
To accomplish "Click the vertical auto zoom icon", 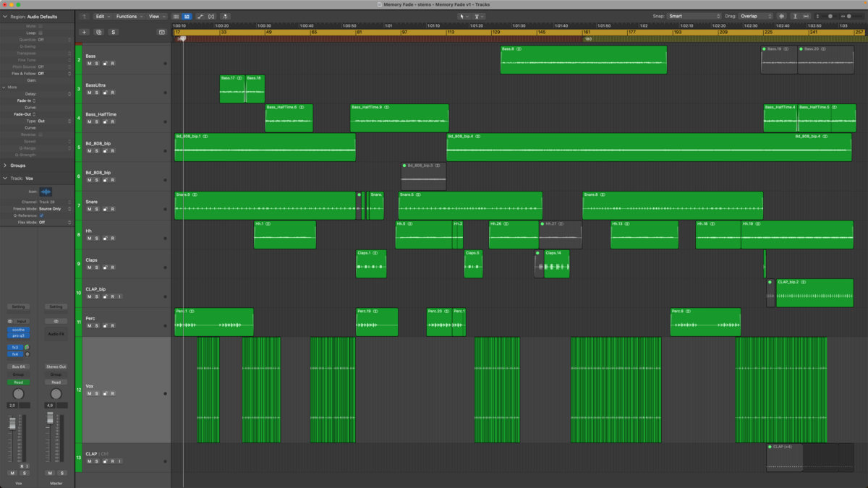I will [795, 16].
